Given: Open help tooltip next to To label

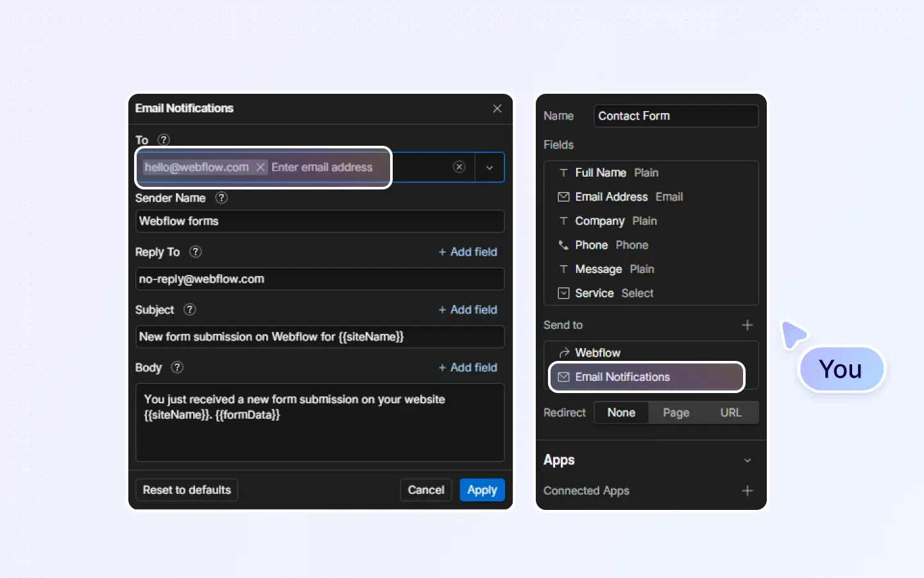Looking at the screenshot, I should [164, 140].
